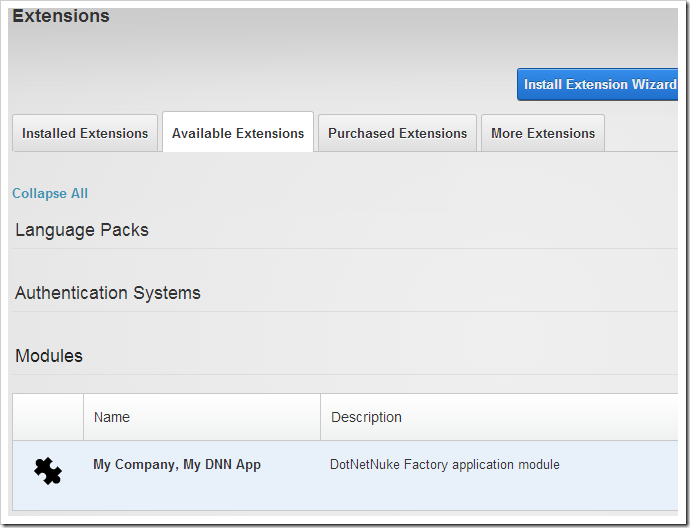Screen dimensions: 690x528
Task: Click the Collapse All link
Action: [50, 193]
